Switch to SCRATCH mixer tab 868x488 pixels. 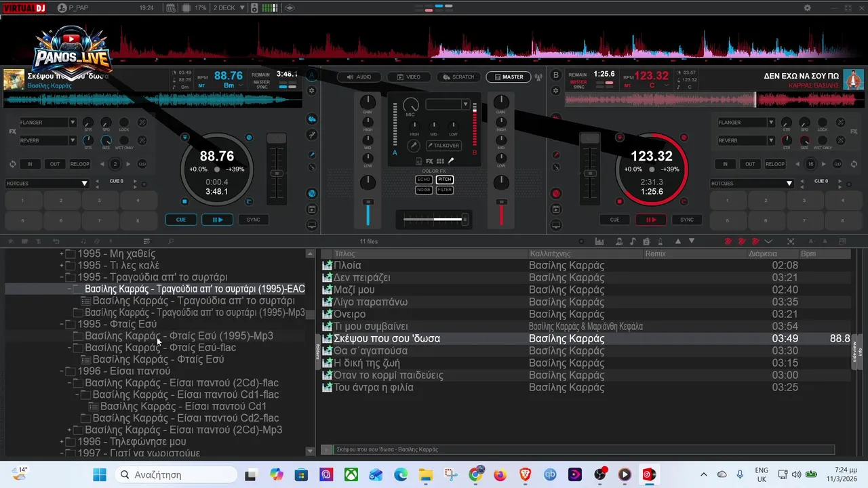tap(458, 77)
